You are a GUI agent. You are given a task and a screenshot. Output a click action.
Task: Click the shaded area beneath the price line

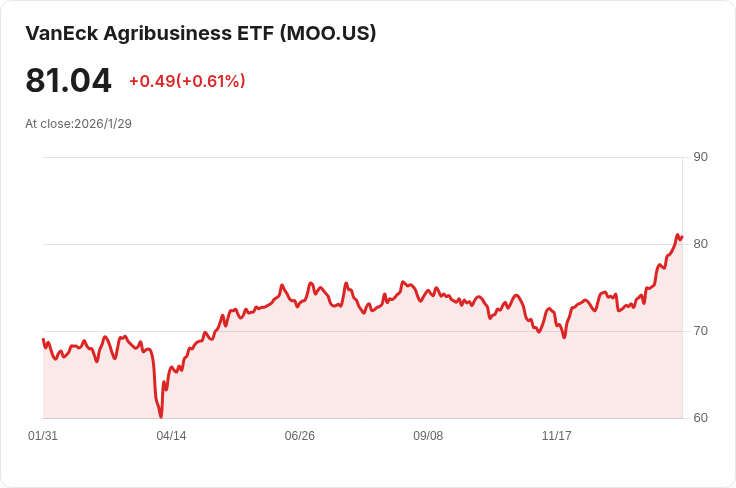click(400, 370)
